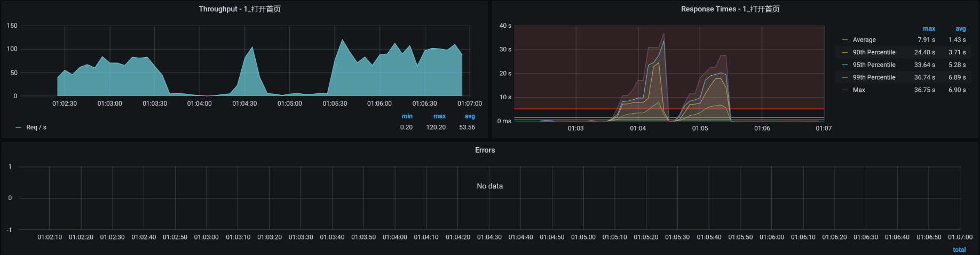Open the Response Times panel title menu
Image resolution: width=980 pixels, height=255 pixels.
[730, 9]
